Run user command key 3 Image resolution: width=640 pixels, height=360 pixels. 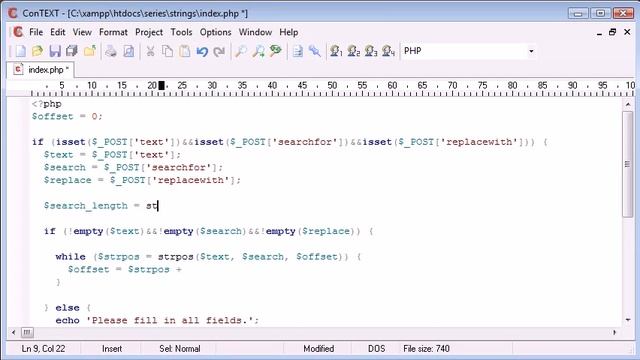point(371,51)
